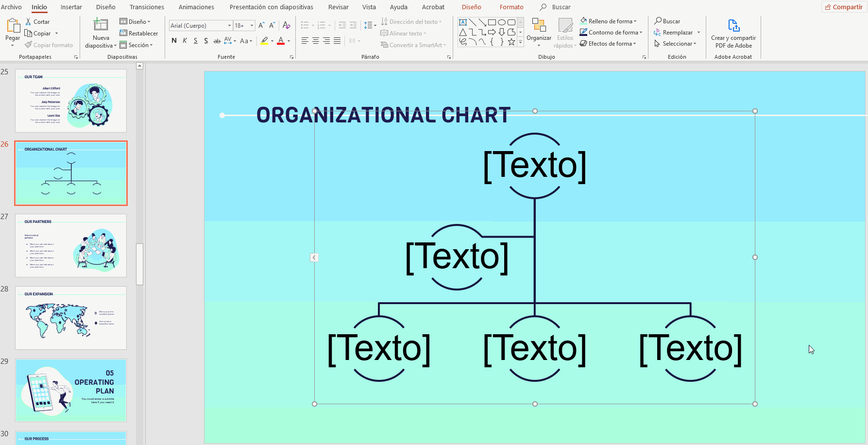Select slide 27 Our Partners thumbnail
This screenshot has height=445, width=868.
[x=71, y=245]
